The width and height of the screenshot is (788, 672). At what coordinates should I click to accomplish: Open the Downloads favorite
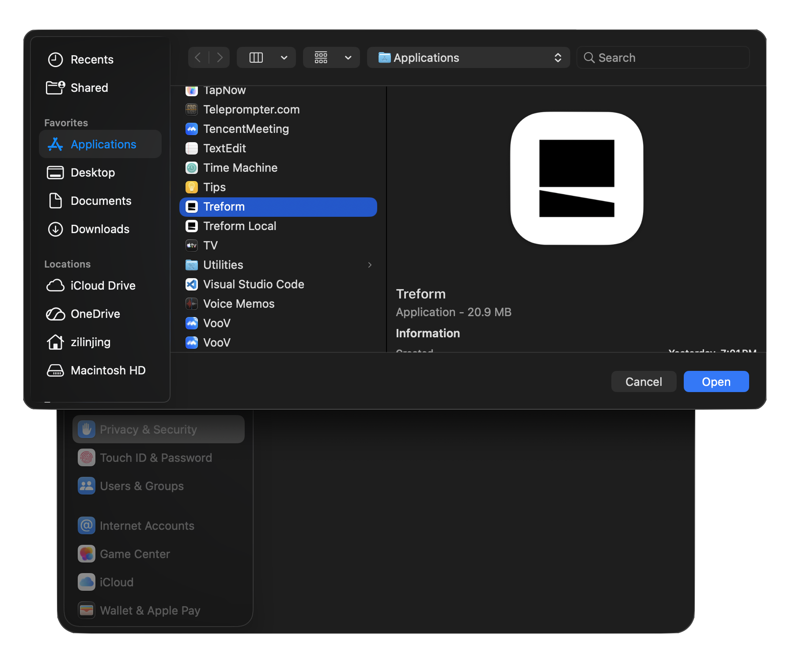tap(100, 229)
